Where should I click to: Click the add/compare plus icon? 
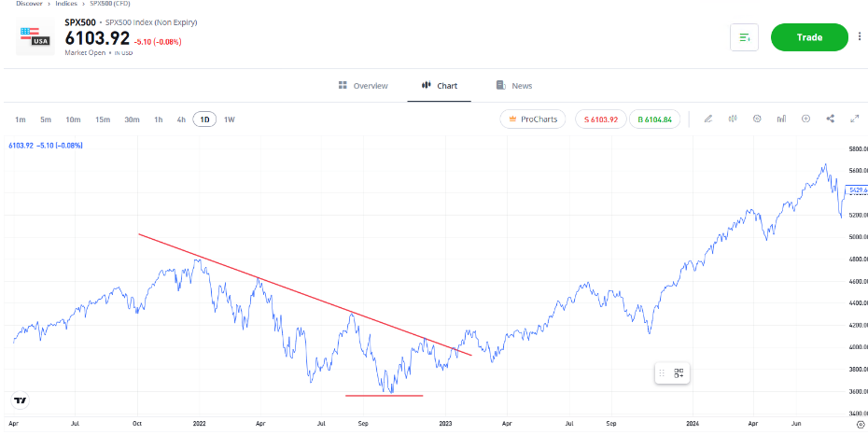point(805,119)
